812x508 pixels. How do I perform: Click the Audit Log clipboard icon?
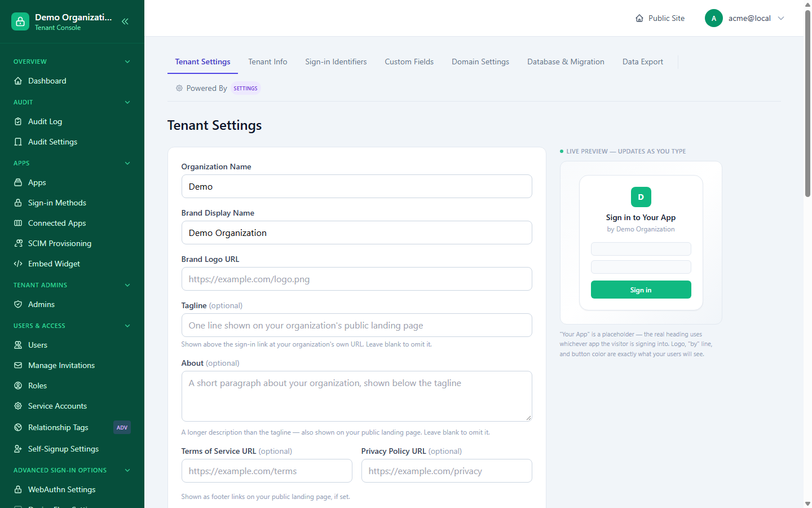point(18,121)
